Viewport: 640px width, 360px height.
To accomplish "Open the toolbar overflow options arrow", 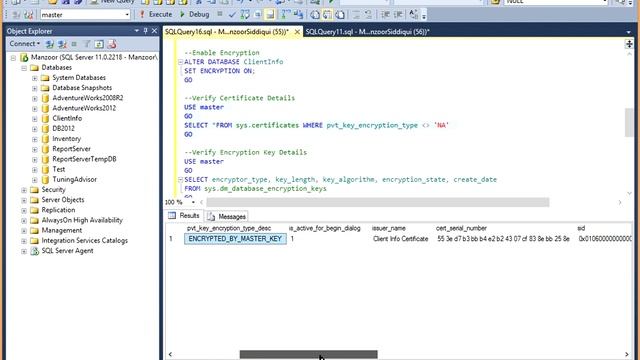I will (x=424, y=16).
